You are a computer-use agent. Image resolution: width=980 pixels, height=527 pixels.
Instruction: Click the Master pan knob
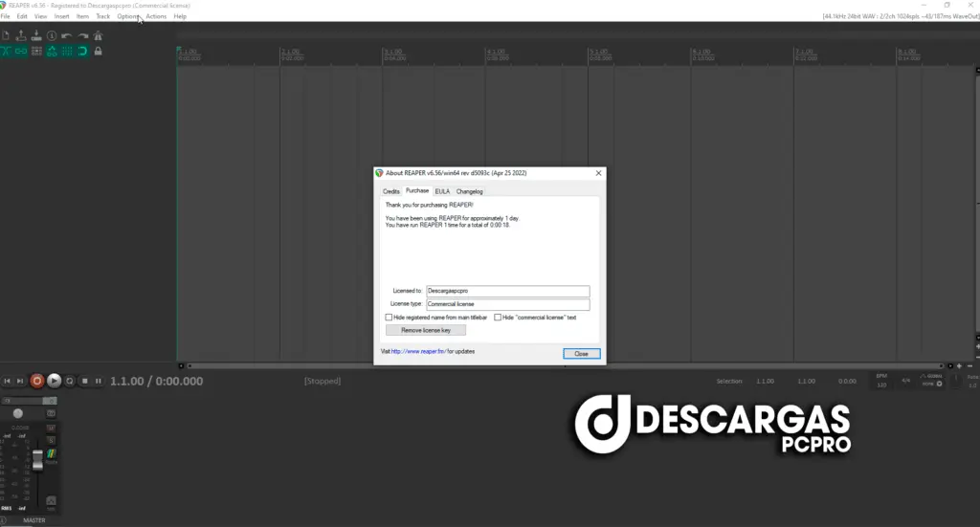point(18,413)
